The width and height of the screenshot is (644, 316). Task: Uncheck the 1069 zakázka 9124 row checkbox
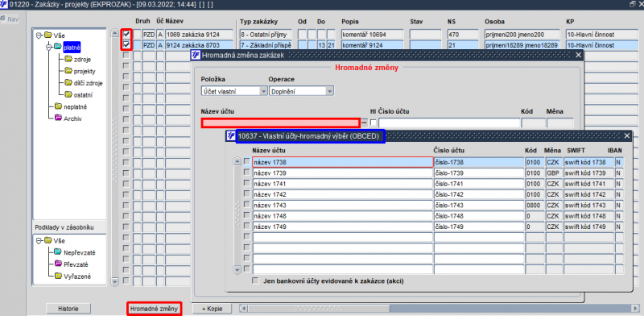126,35
